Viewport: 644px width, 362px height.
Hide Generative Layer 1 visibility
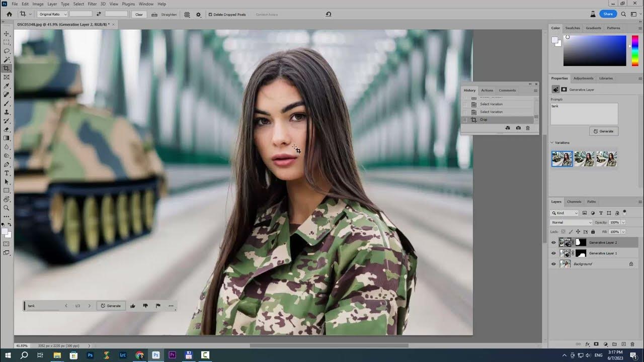553,253
